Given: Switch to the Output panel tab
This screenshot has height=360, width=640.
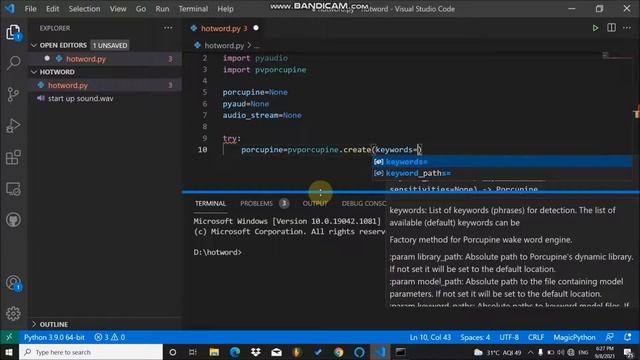Looking at the screenshot, I should [315, 203].
